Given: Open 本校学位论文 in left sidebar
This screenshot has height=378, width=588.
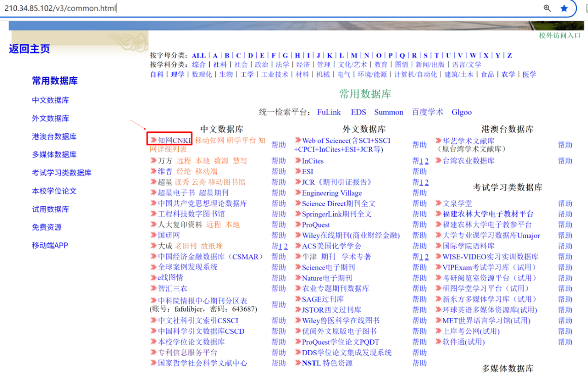Looking at the screenshot, I should click(54, 191).
